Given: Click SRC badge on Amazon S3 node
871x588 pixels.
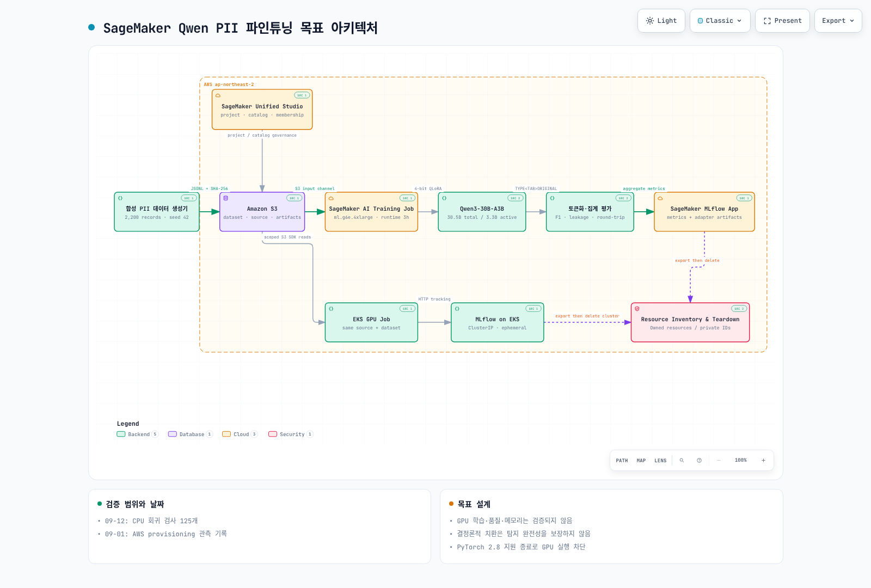Looking at the screenshot, I should [x=294, y=198].
